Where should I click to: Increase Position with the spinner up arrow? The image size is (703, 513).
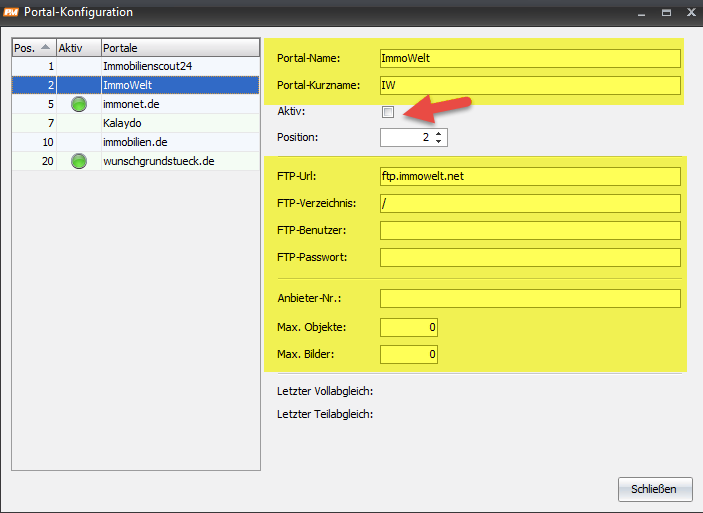pyautogui.click(x=438, y=134)
